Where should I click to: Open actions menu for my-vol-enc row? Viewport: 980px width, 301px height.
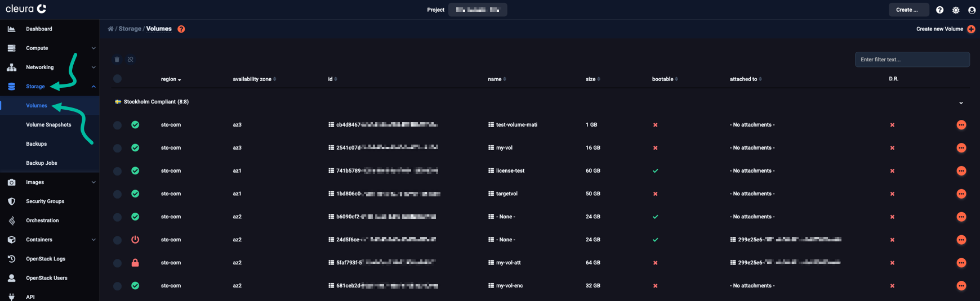(x=961, y=286)
